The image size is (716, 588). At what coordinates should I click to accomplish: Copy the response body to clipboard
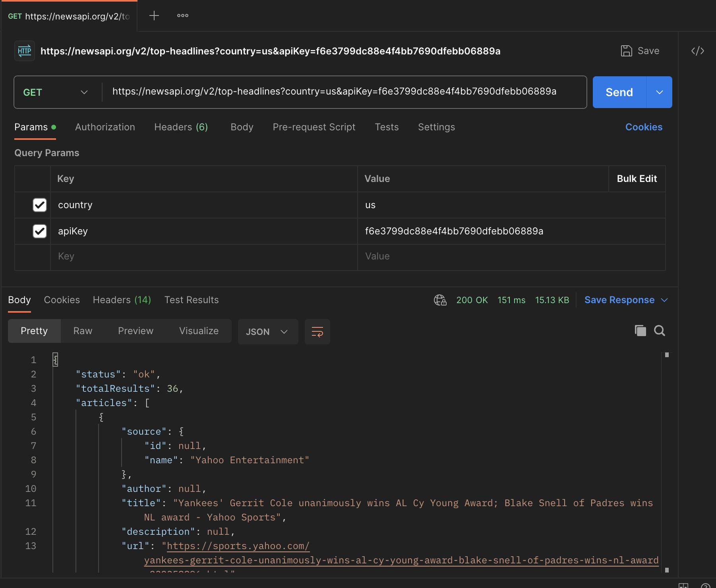[641, 330]
